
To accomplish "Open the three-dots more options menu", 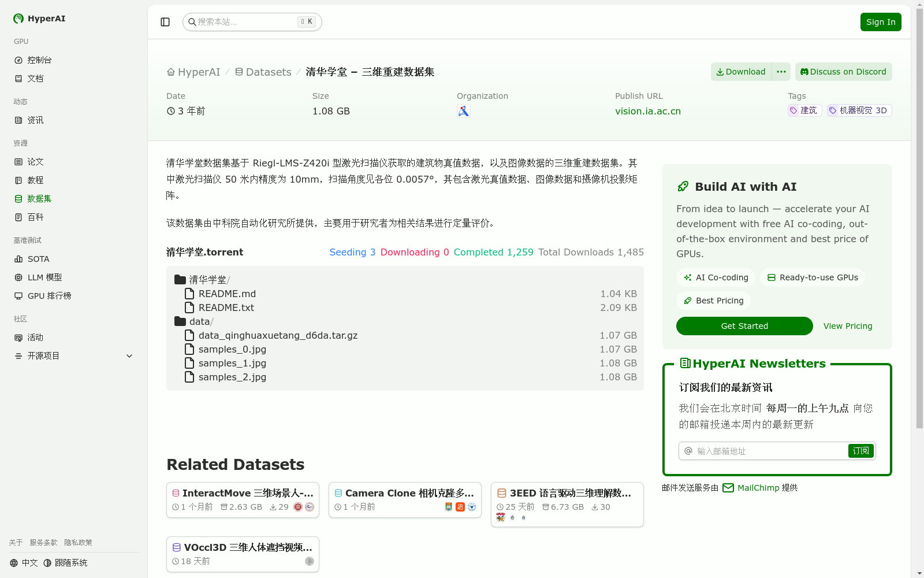I will [x=781, y=72].
